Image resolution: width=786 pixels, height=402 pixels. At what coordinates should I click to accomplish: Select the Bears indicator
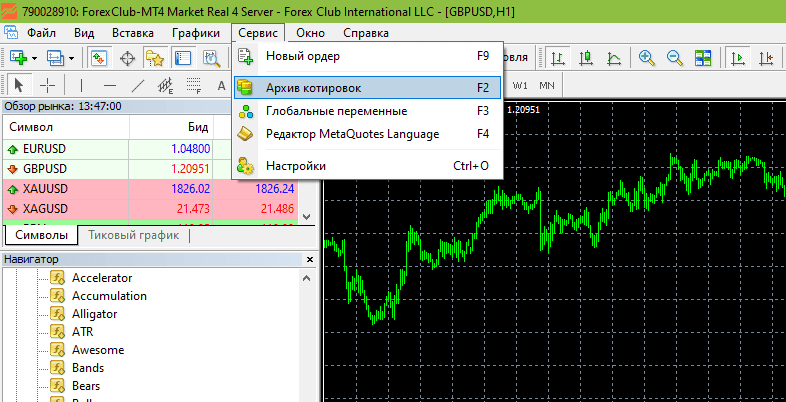click(x=86, y=386)
